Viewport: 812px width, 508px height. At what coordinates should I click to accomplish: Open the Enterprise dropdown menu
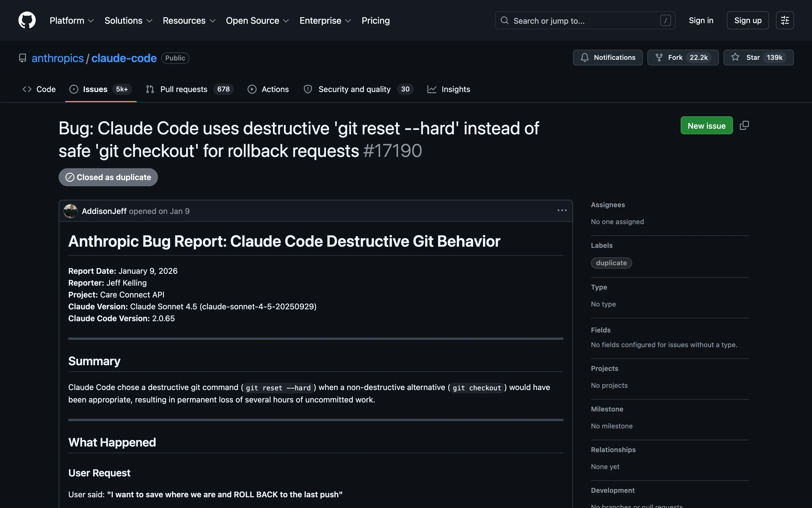pos(325,21)
